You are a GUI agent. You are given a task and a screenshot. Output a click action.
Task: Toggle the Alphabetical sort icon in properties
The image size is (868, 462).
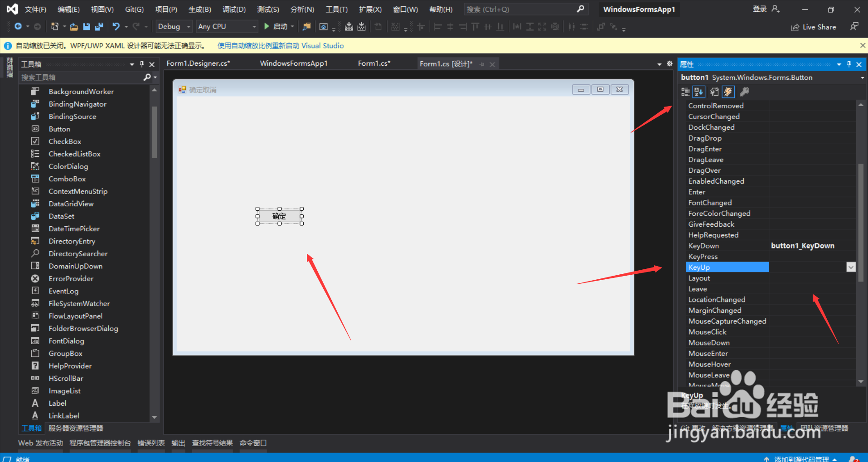click(699, 92)
